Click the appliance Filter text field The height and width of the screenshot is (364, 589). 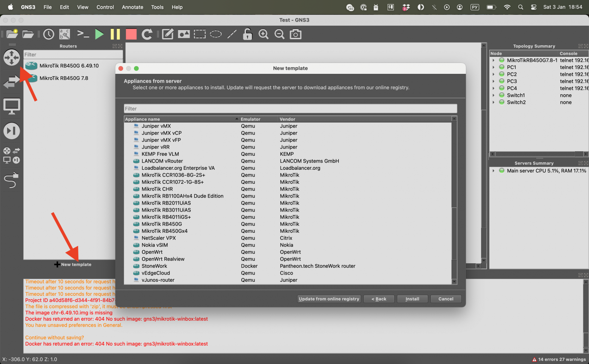click(x=290, y=109)
